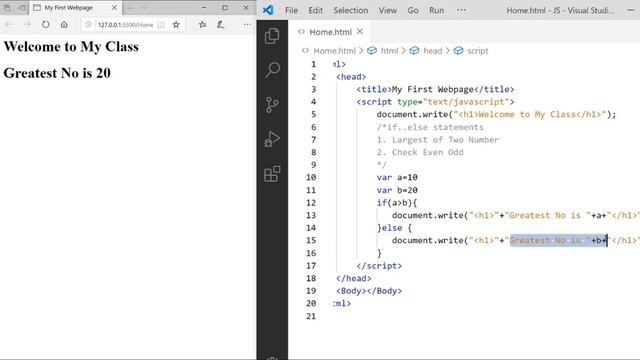Click the Add notes pen icon in the browser
Image resolution: width=640 pixels, height=360 pixels.
(220, 24)
